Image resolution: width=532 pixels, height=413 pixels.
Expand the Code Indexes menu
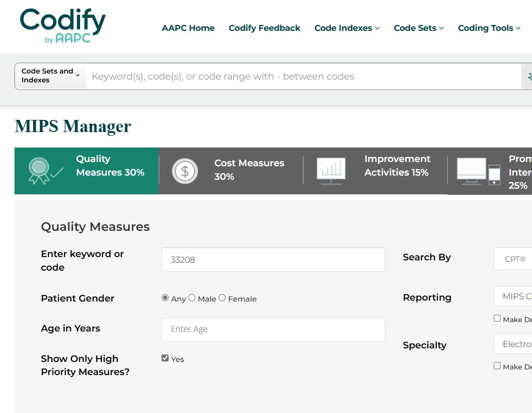(347, 28)
